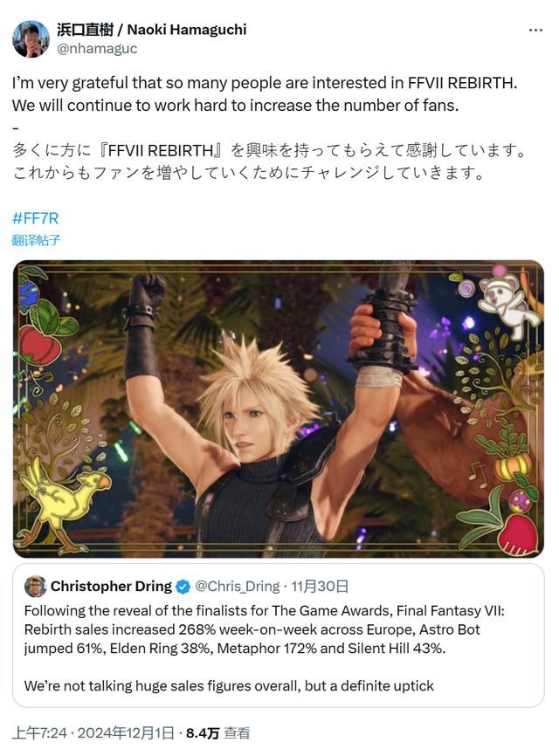Click Christopher Dring's avatar in quoted post
Image resolution: width=559 pixels, height=756 pixels.
35,587
